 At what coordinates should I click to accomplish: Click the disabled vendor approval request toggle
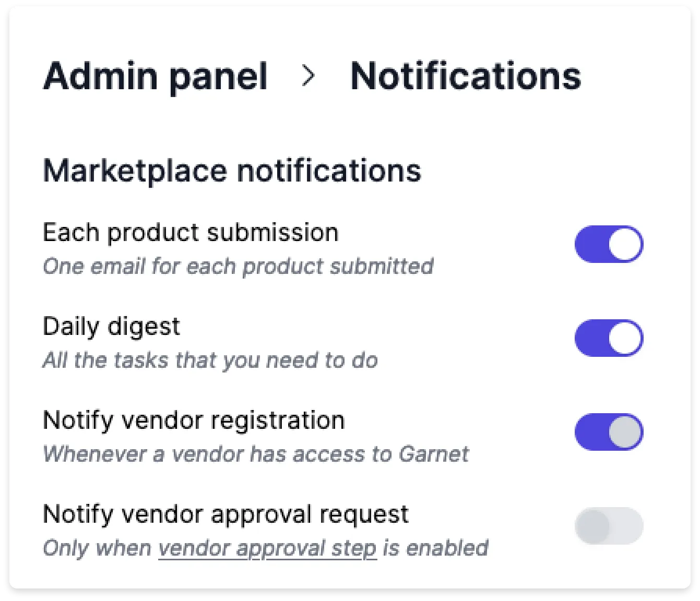(609, 526)
